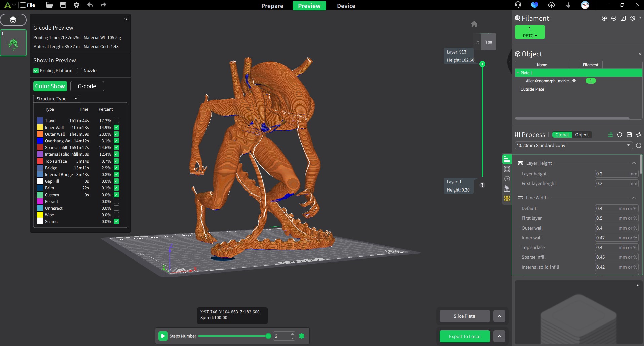Remove a filament with minus icon
This screenshot has height=346, width=644.
point(614,18)
